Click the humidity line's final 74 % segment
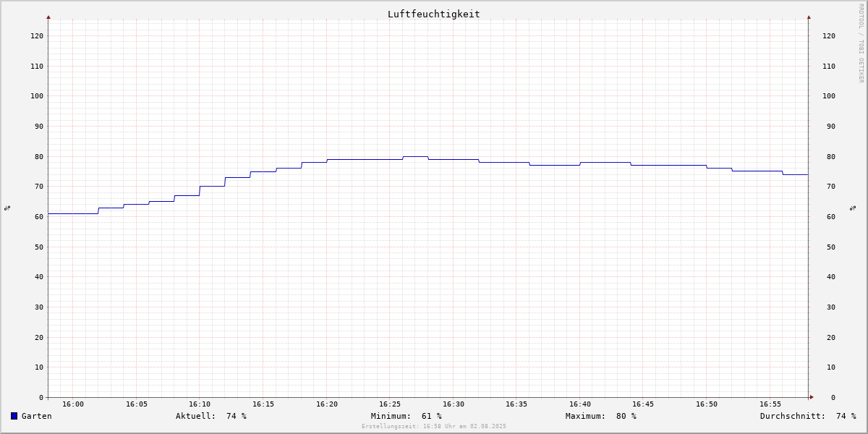 (796, 174)
